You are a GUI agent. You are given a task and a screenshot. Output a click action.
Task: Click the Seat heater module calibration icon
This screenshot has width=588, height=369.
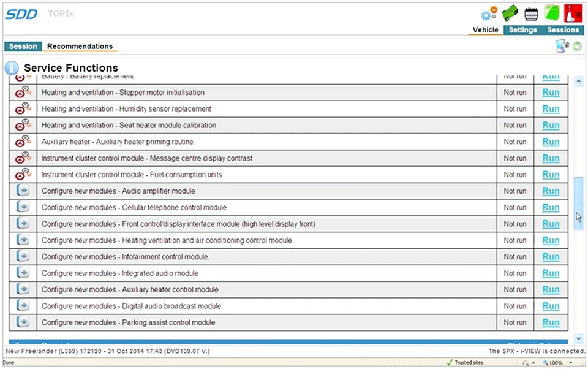(x=23, y=126)
